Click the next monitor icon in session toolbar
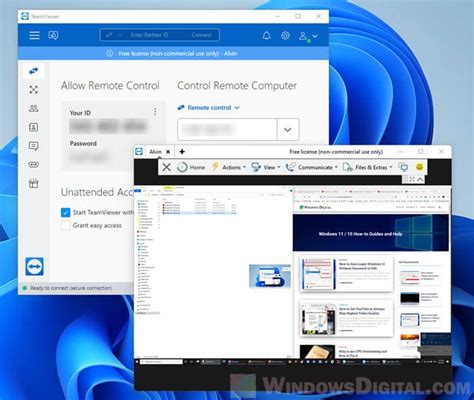The image size is (474, 400). [x=403, y=167]
